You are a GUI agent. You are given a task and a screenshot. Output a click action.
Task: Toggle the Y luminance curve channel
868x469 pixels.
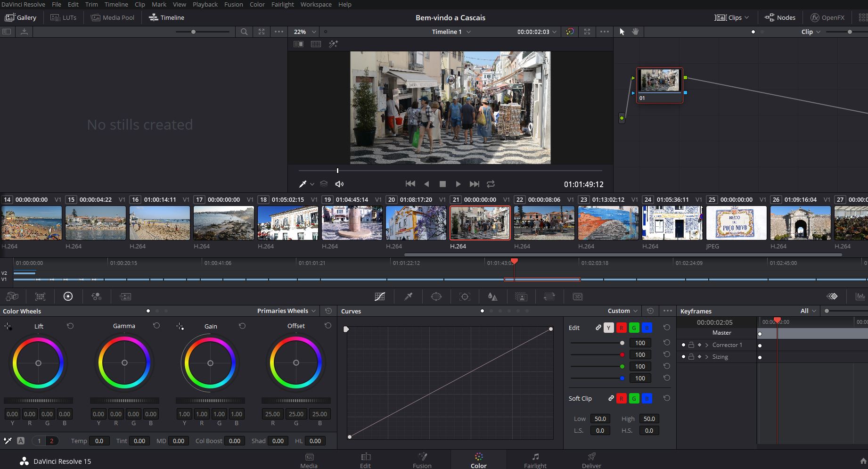[608, 328]
